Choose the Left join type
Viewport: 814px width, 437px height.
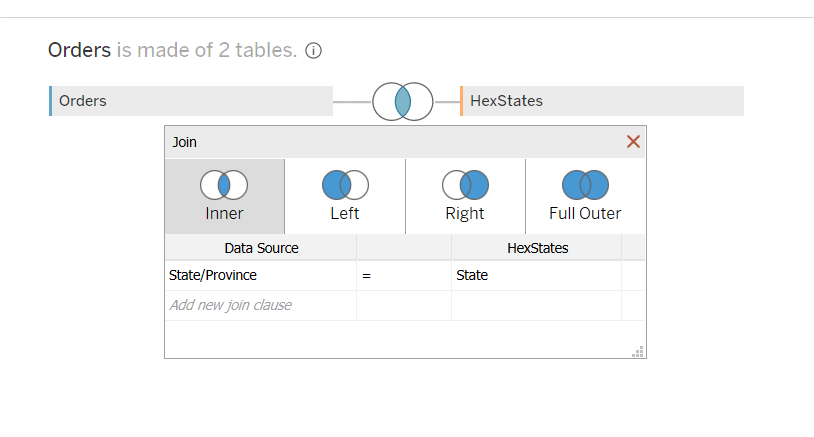tap(345, 196)
